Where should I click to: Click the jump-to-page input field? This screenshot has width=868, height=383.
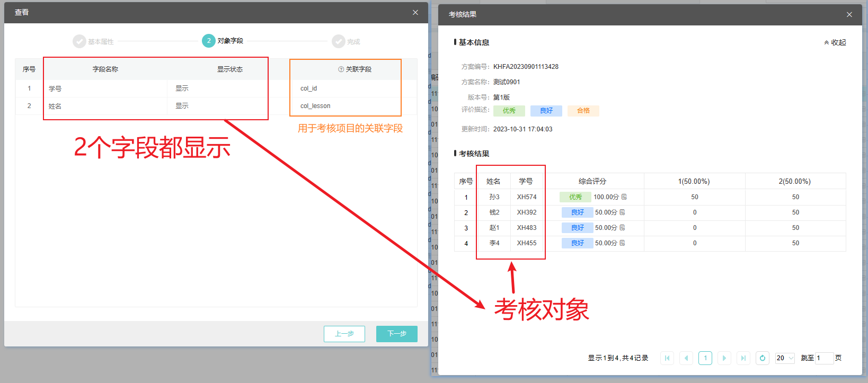(824, 358)
